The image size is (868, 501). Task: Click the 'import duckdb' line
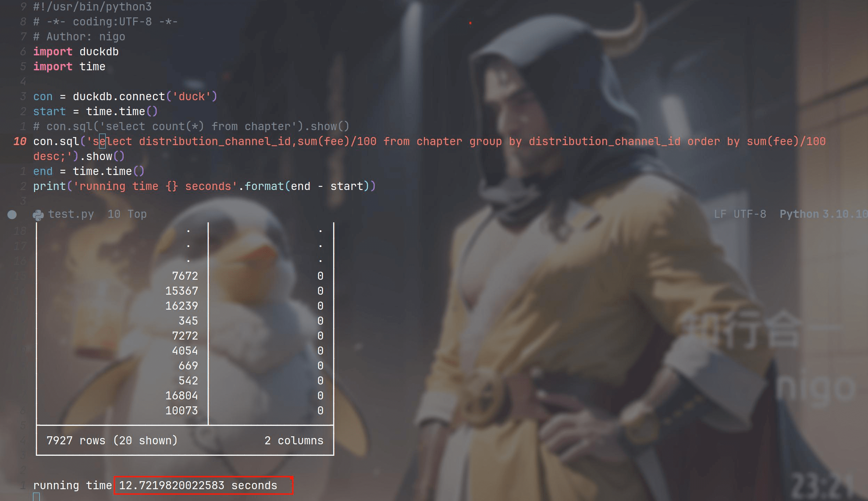pos(76,51)
